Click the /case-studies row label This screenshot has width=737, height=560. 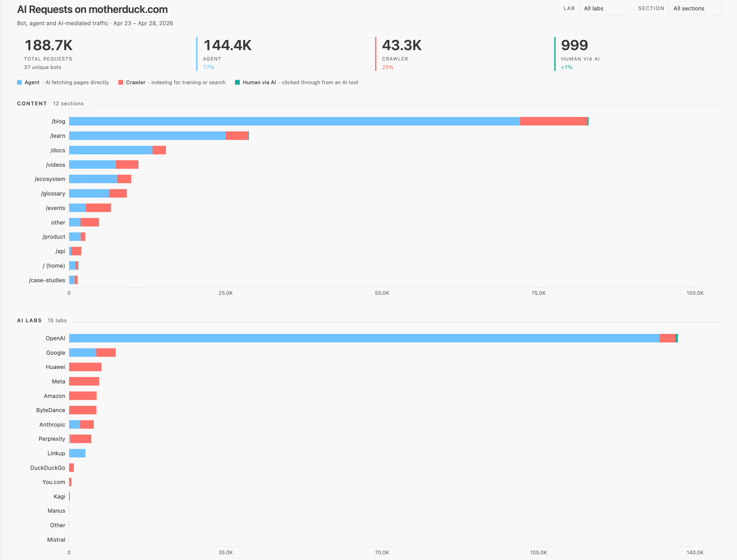click(x=47, y=280)
